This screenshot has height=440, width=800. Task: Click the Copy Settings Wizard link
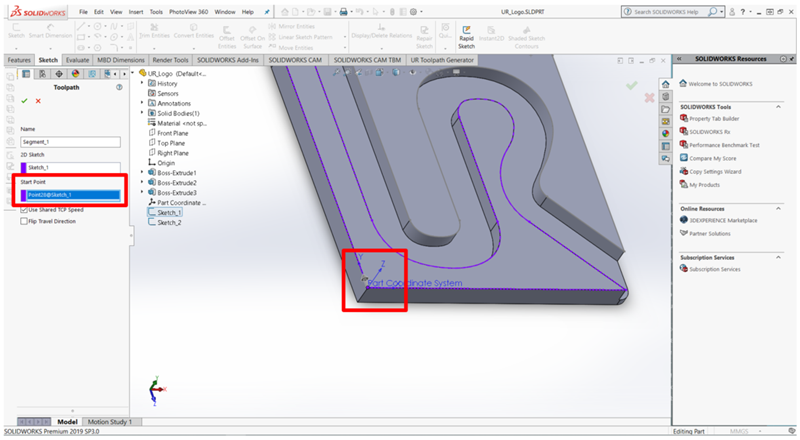[718, 172]
